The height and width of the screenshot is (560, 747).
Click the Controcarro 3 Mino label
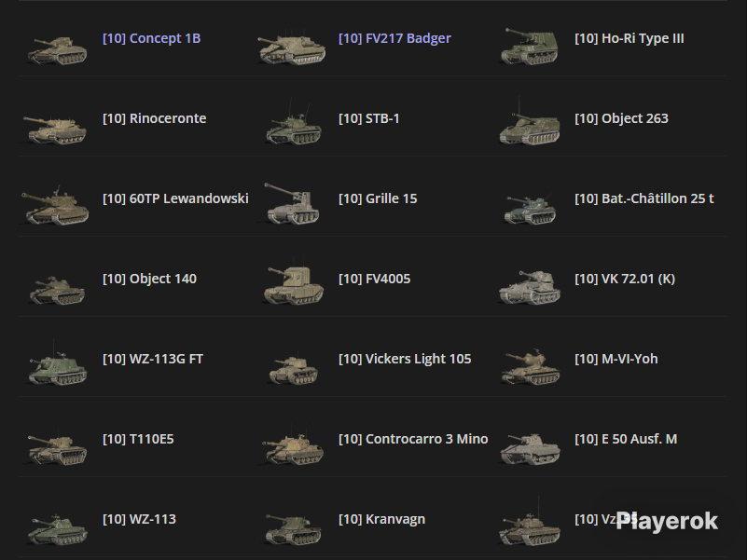point(413,439)
